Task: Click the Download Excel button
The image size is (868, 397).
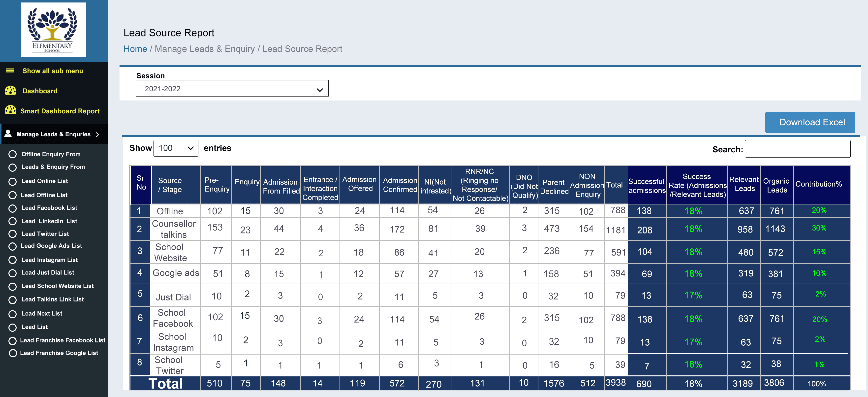Action: (810, 122)
